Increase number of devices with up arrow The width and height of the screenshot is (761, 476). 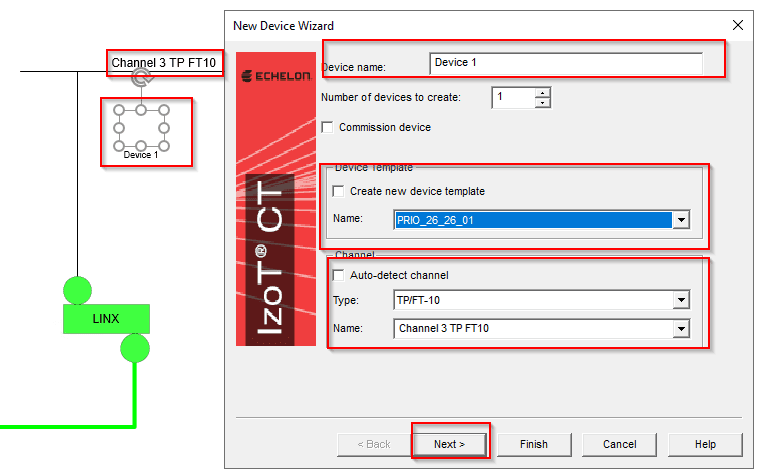click(x=542, y=93)
